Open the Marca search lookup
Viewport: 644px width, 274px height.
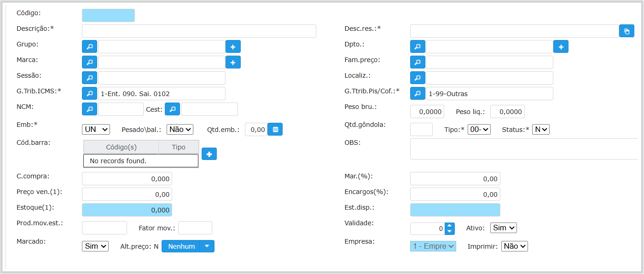[x=89, y=62]
